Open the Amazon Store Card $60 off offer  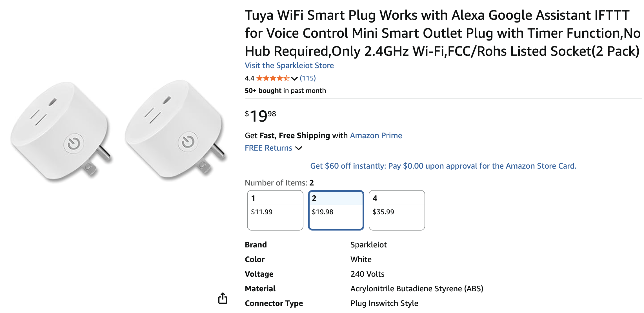click(x=443, y=166)
